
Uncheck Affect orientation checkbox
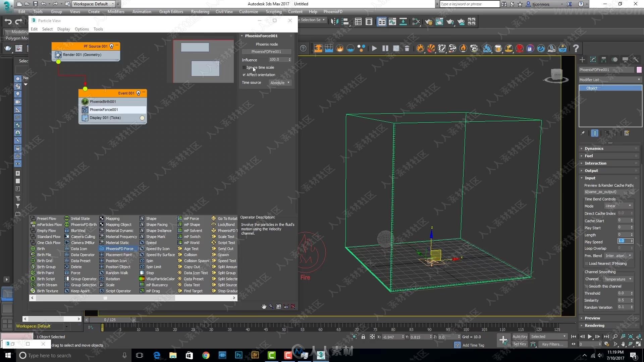244,75
